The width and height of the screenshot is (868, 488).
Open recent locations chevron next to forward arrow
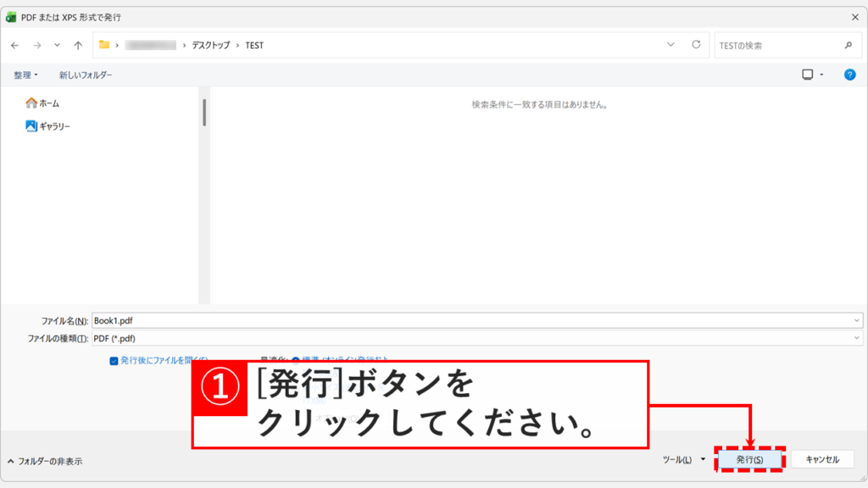click(x=57, y=46)
